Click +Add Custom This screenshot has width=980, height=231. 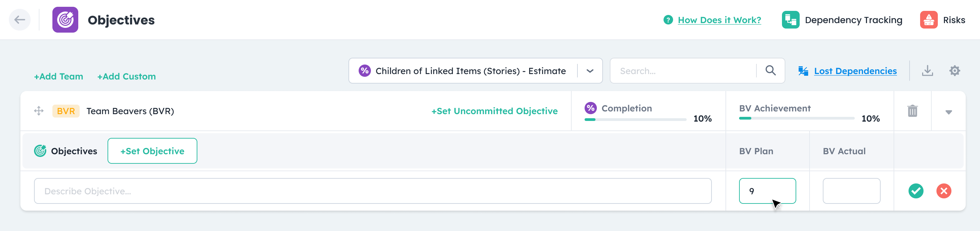tap(126, 76)
